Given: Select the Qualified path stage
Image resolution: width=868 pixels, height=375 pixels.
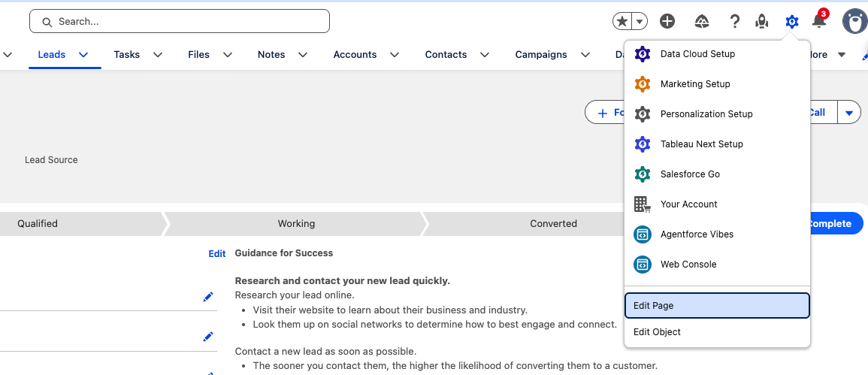Looking at the screenshot, I should 83,224.
